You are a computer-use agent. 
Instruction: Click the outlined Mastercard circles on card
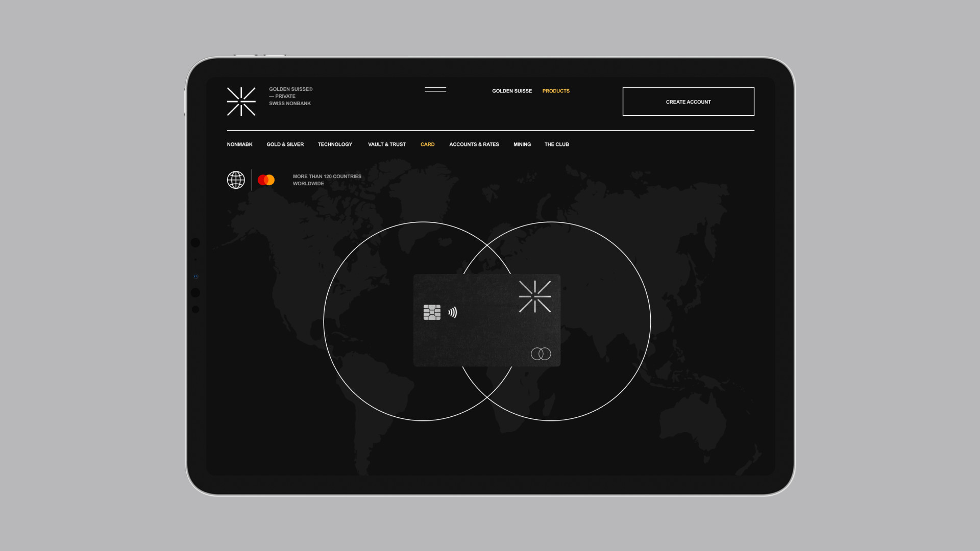pyautogui.click(x=541, y=354)
